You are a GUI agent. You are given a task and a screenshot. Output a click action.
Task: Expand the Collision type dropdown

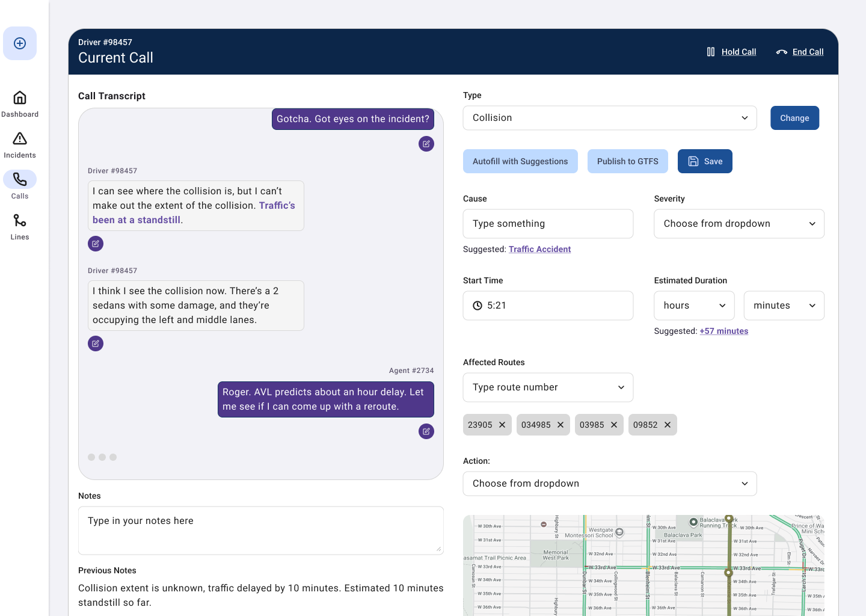[x=610, y=118]
